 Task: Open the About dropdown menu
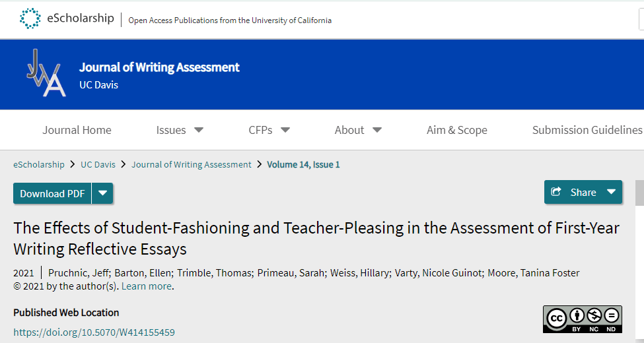pos(358,130)
